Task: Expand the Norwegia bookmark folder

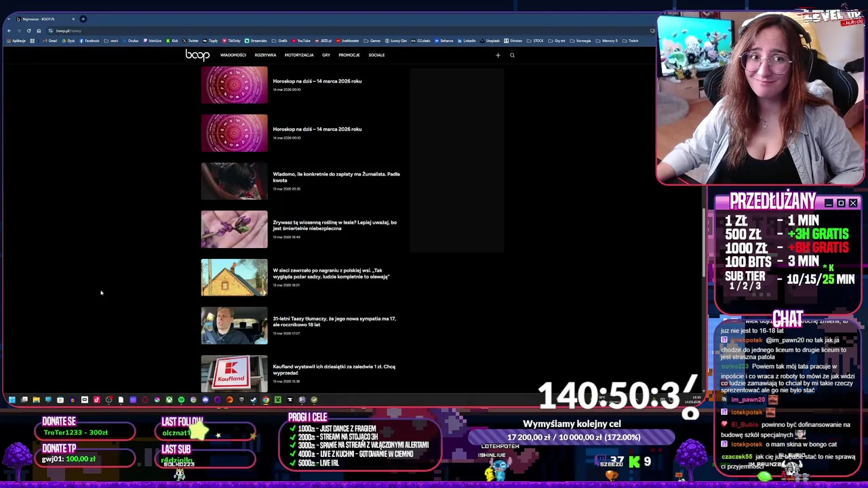Action: point(580,41)
